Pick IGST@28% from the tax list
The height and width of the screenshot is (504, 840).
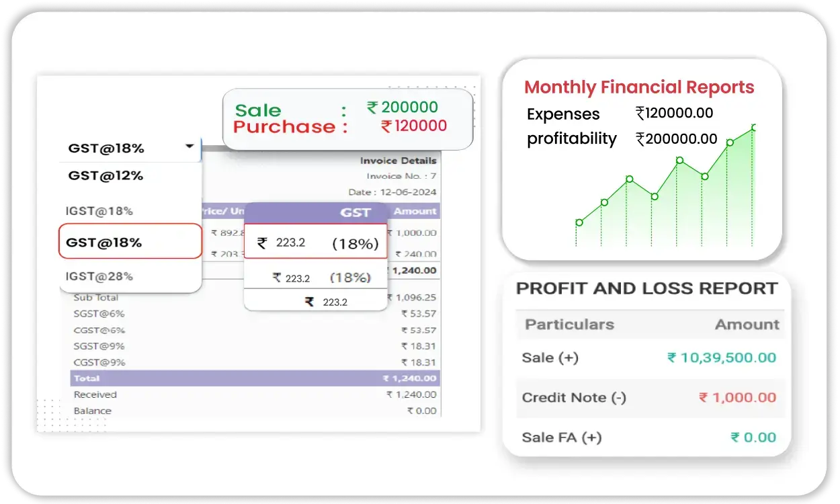[99, 276]
